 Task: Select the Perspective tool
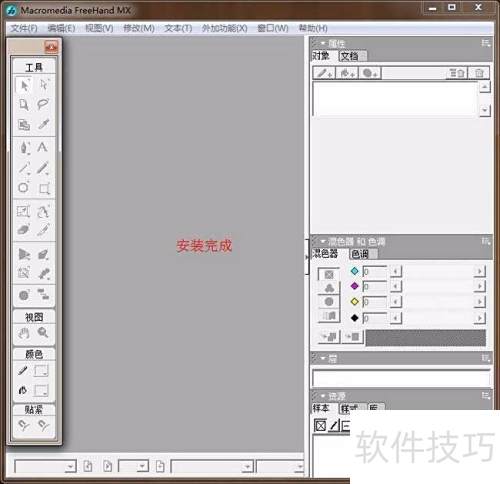24,254
